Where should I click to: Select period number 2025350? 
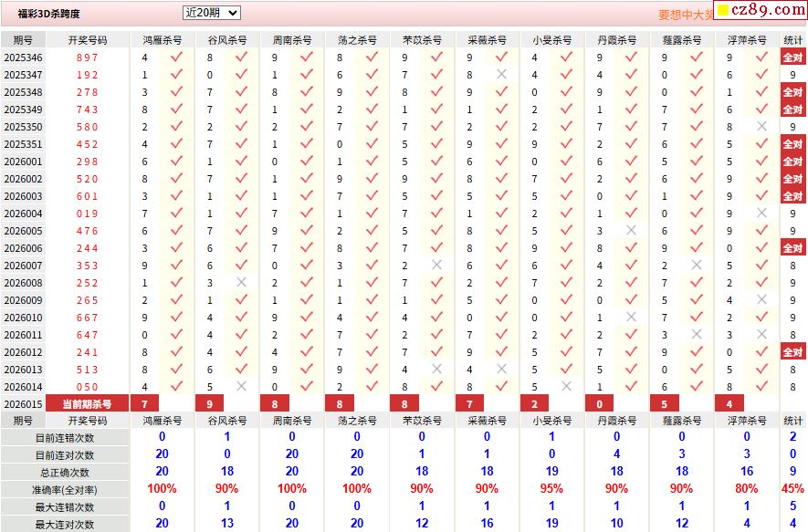tap(23, 127)
